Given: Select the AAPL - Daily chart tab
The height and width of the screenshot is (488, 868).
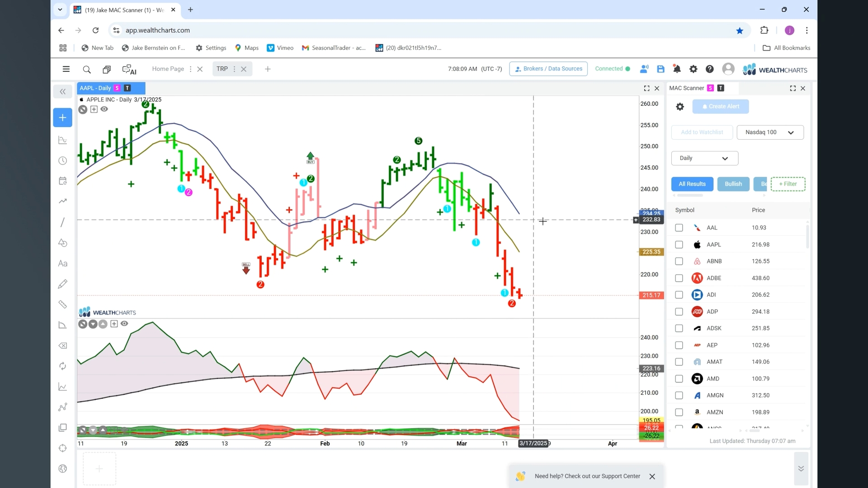Looking at the screenshot, I should point(111,89).
